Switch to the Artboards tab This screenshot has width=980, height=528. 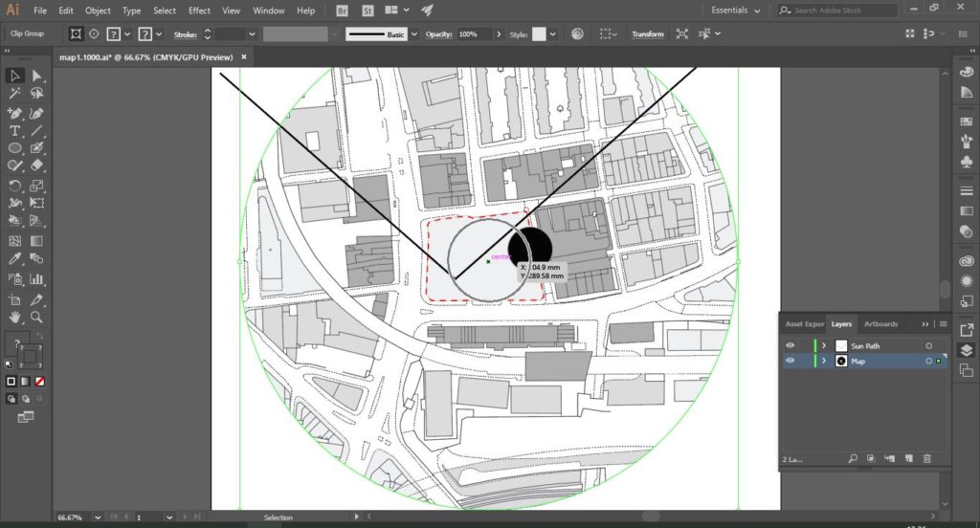[x=880, y=324]
